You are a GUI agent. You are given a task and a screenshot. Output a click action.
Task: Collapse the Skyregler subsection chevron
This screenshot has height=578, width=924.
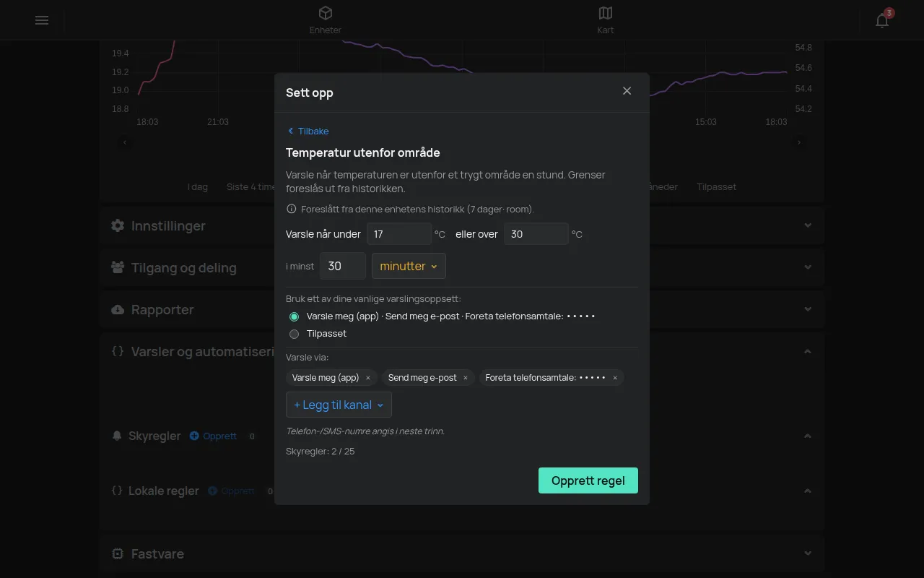(808, 436)
